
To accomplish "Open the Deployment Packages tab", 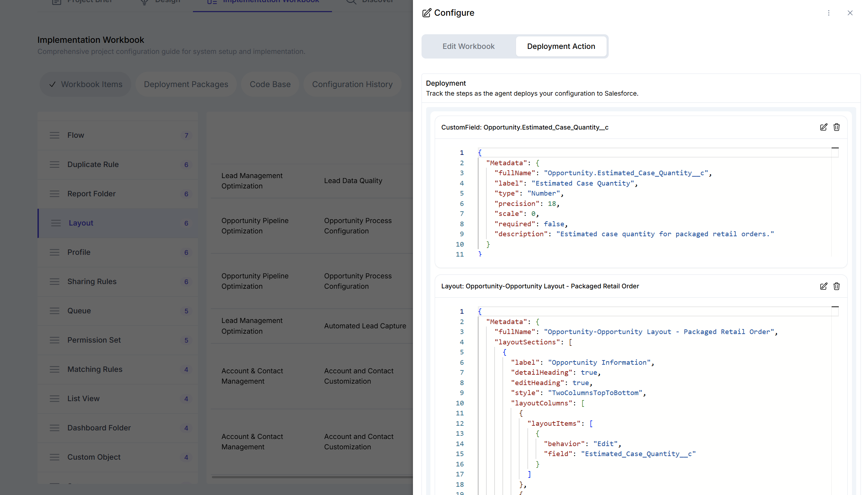I will tap(186, 84).
